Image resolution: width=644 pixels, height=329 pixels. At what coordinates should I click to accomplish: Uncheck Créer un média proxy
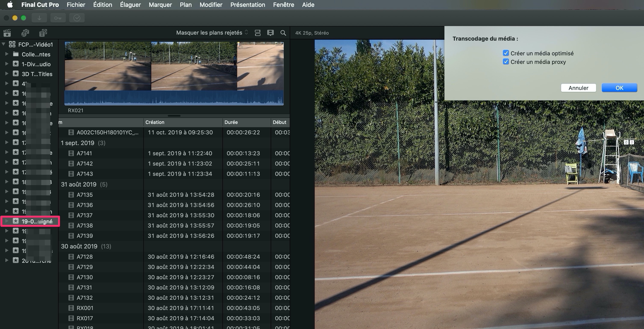[x=506, y=62]
